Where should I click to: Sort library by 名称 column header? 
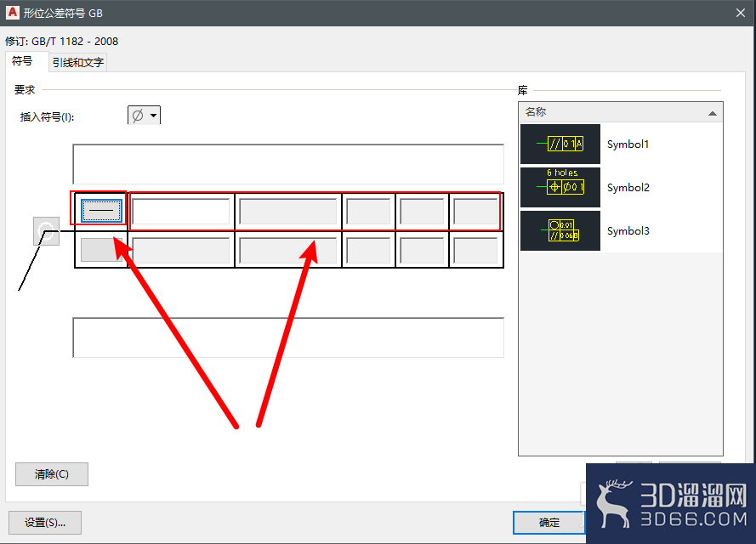point(621,112)
